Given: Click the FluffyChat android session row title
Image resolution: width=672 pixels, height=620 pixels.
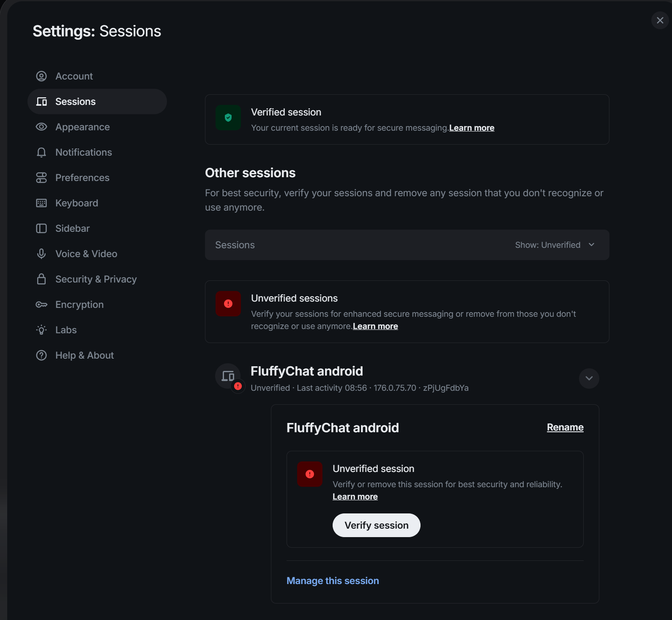Looking at the screenshot, I should tap(307, 371).
